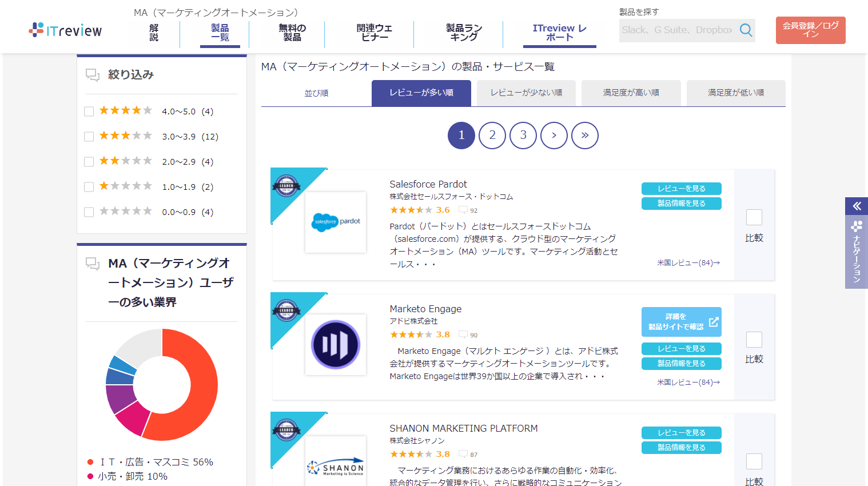
Task: Click the Salesforce Pardot logo
Action: coord(336,222)
